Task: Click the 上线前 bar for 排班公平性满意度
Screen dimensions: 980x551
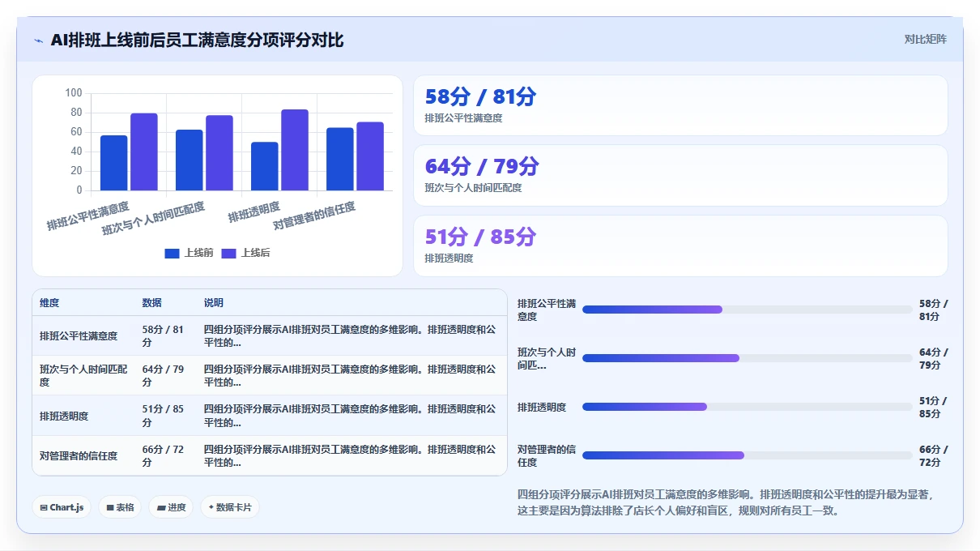Action: [x=113, y=163]
